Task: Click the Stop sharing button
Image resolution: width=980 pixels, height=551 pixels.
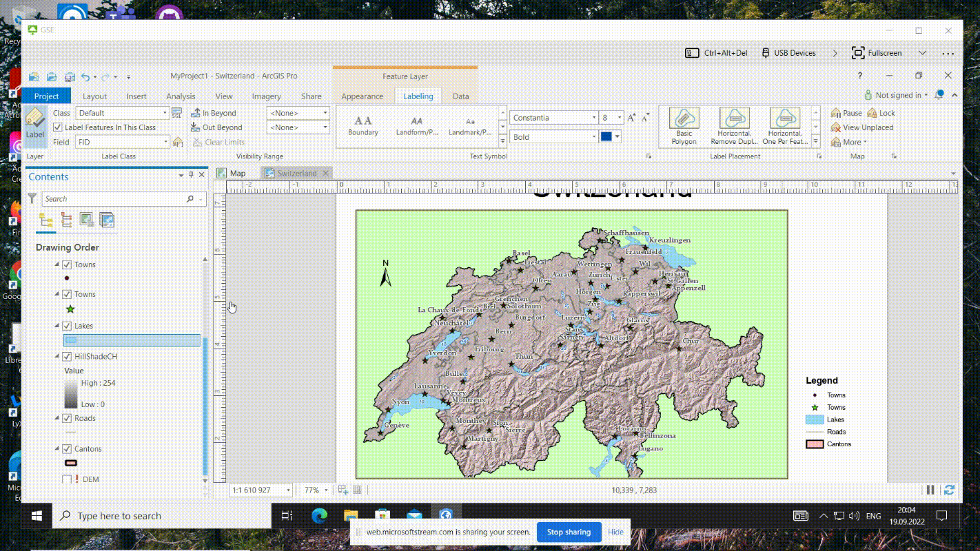Action: pyautogui.click(x=569, y=532)
